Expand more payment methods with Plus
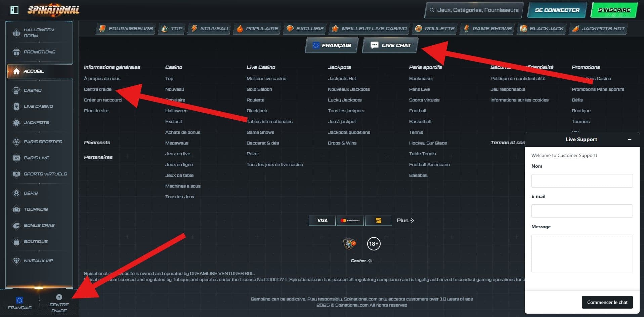This screenshot has height=317, width=644. tap(405, 221)
